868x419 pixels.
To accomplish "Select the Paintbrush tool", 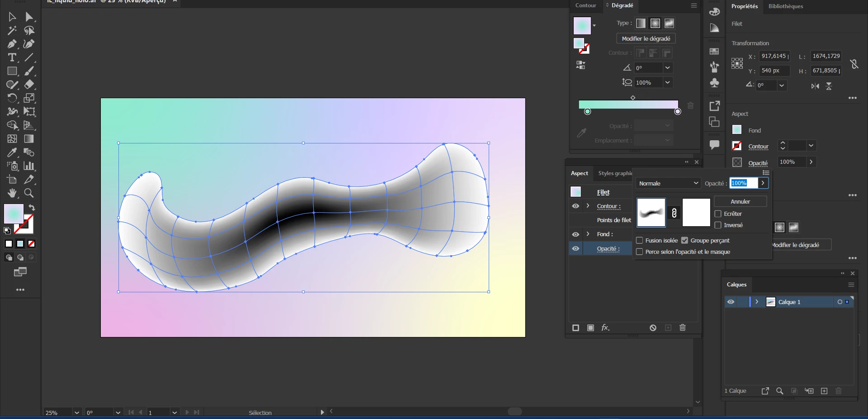I will click(x=29, y=71).
